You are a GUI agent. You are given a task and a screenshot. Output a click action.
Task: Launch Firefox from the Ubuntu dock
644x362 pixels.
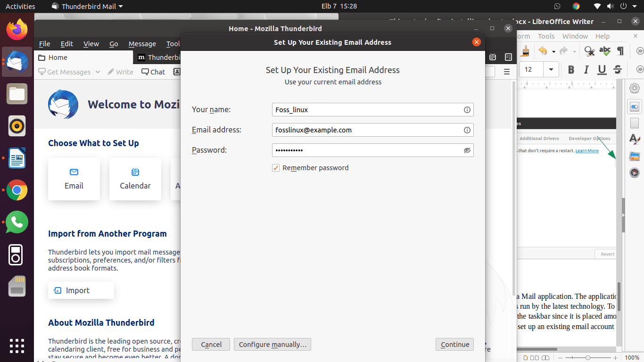[17, 30]
